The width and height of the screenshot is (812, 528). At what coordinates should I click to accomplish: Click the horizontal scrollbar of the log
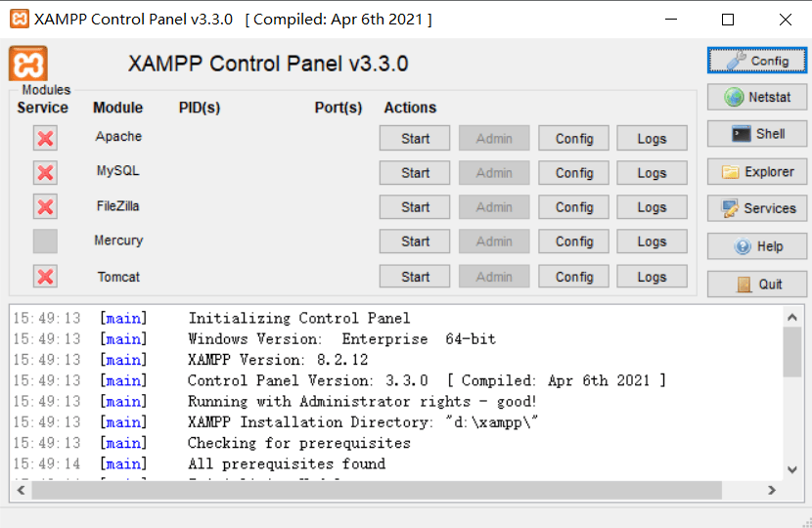coord(377,489)
